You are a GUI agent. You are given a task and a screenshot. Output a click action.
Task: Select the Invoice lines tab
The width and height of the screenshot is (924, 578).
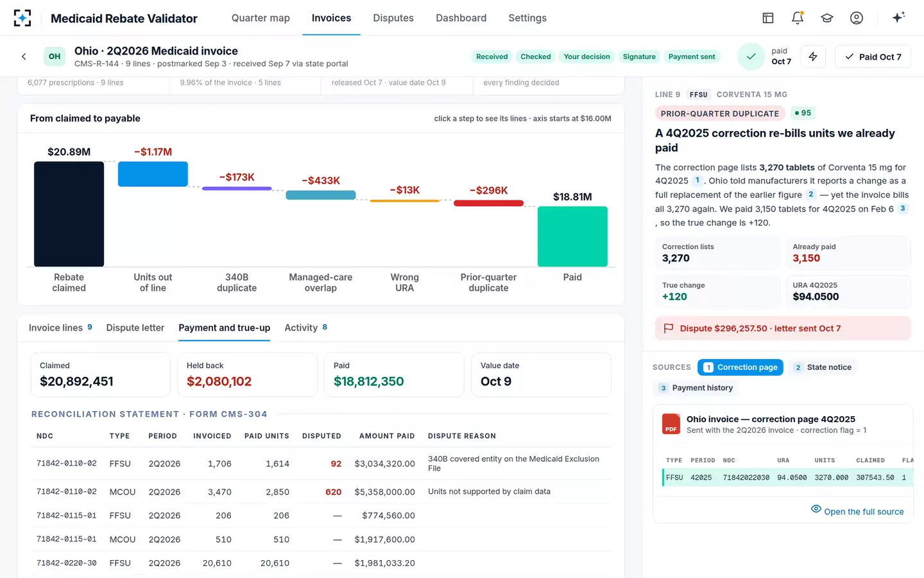click(60, 328)
